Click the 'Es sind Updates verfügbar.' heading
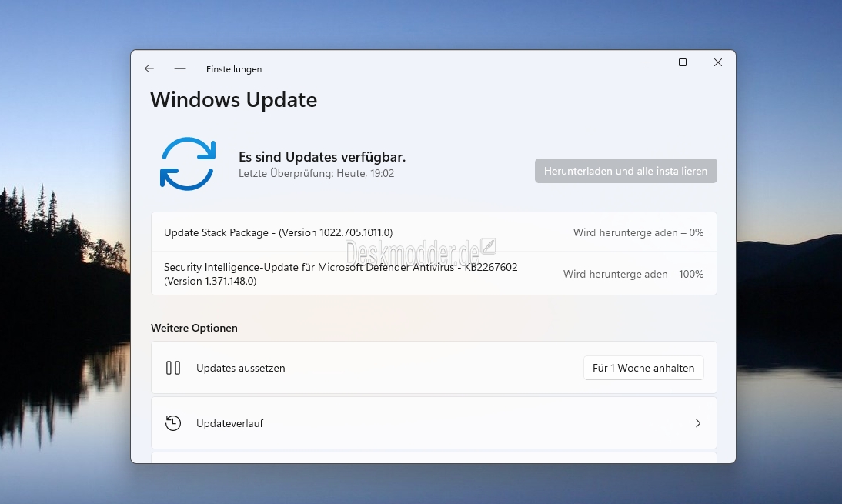 pyautogui.click(x=322, y=157)
